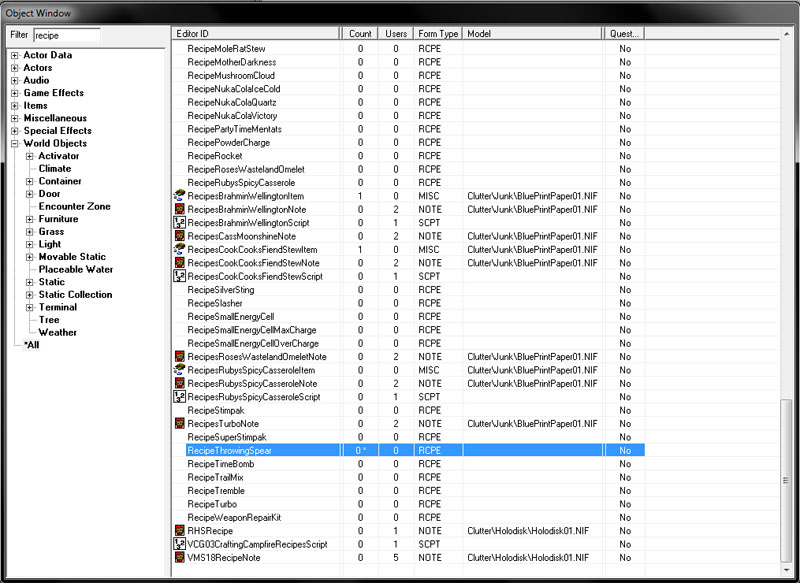The width and height of the screenshot is (800, 583).
Task: Select the Tree category item
Action: tap(49, 320)
